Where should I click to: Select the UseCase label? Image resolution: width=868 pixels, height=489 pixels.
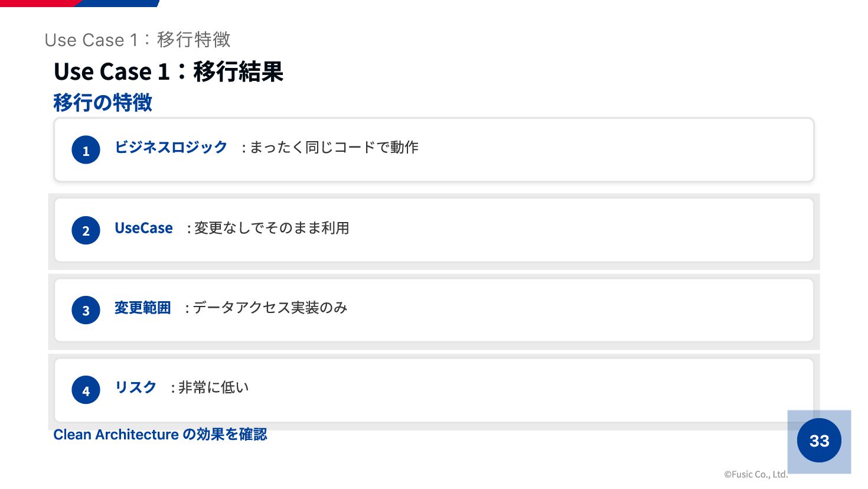143,228
